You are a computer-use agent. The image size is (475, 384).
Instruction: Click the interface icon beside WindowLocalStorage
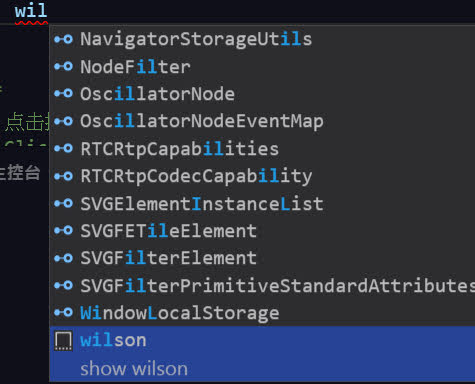[x=63, y=312]
